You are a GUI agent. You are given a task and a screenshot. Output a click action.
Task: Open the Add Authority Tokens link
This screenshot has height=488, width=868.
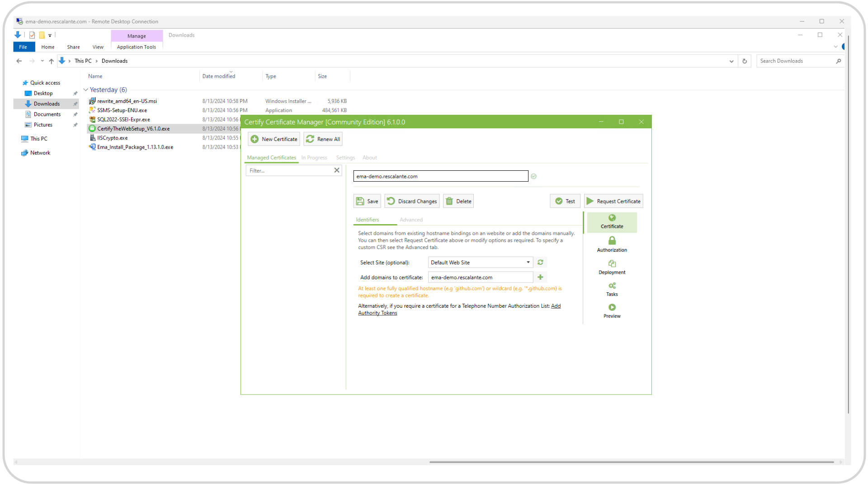click(x=459, y=310)
